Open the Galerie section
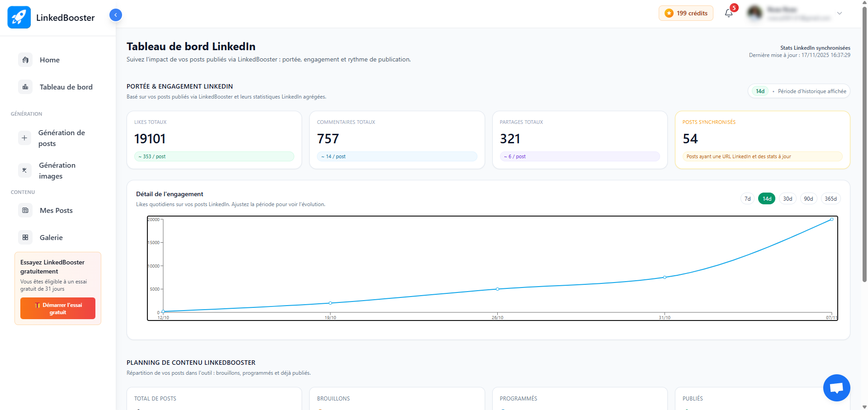Image resolution: width=868 pixels, height=410 pixels. coord(51,237)
